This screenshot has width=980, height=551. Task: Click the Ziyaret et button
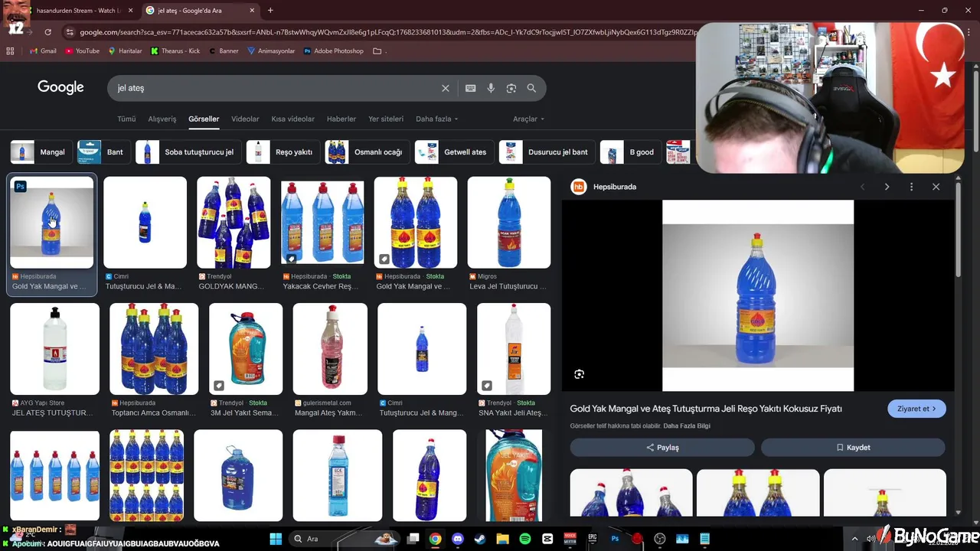pyautogui.click(x=916, y=409)
